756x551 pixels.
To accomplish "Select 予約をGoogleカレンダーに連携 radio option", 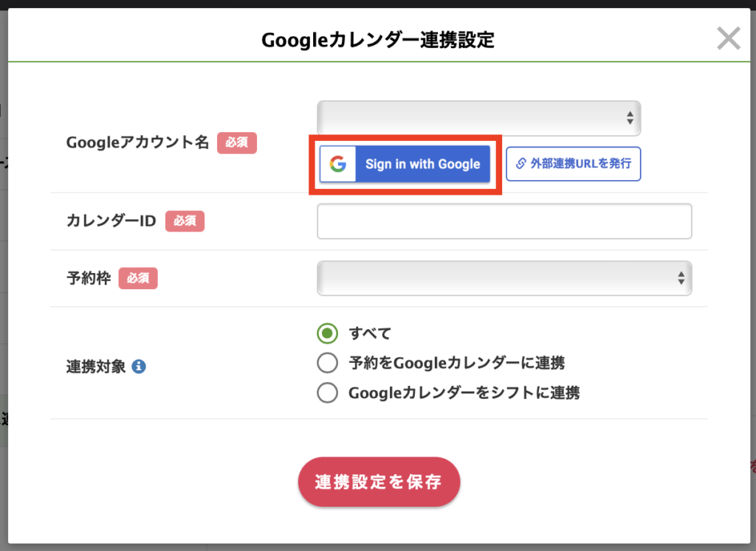I will coord(327,363).
